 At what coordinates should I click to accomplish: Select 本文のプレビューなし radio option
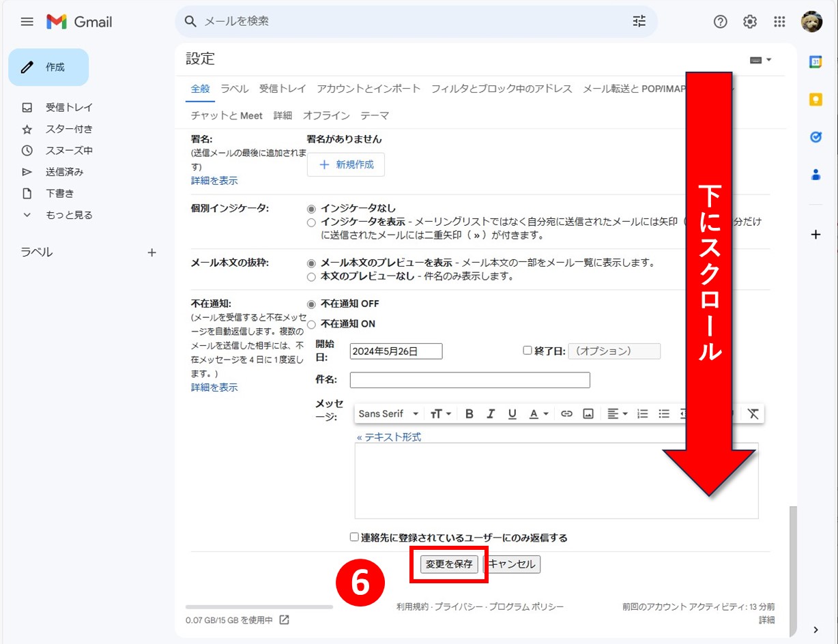(x=312, y=277)
